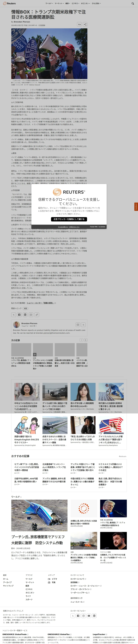Image resolution: width=138 pixels, height=644 pixels.
Task: Share the article by email below related topics
Action: pos(31,315)
